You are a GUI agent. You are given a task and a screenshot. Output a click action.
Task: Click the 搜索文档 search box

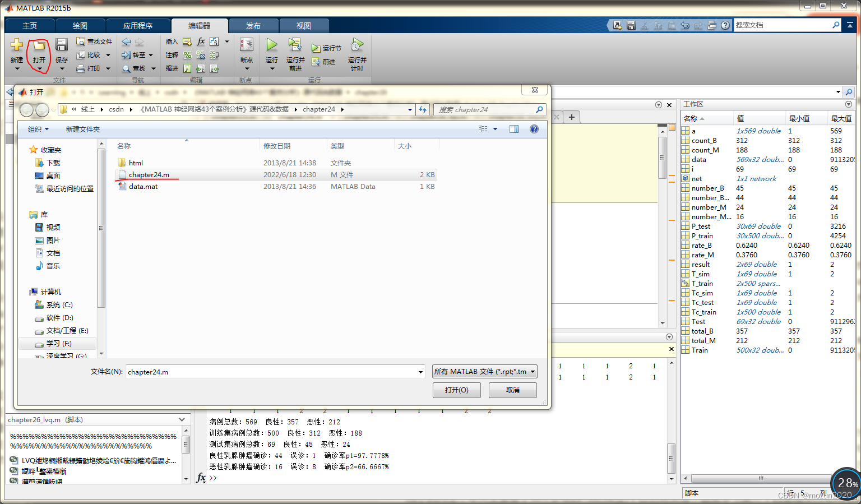coord(788,25)
